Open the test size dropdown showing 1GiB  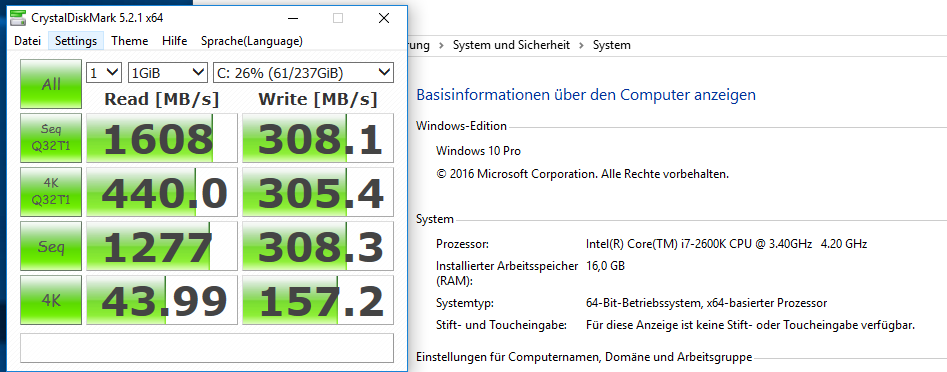[168, 73]
